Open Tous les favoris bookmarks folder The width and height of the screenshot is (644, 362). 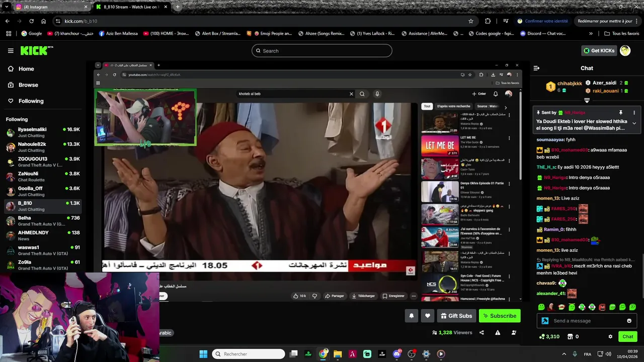click(621, 34)
